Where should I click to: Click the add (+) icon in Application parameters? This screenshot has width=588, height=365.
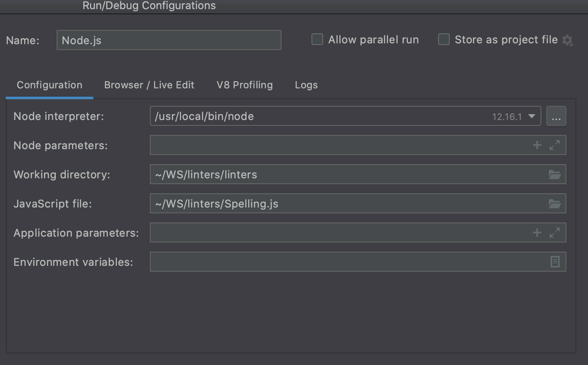pyautogui.click(x=536, y=232)
